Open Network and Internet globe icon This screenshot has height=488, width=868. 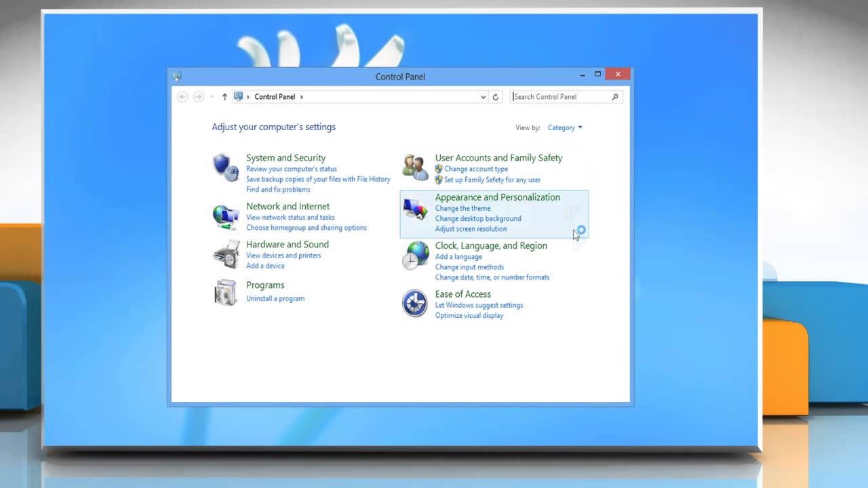(225, 216)
